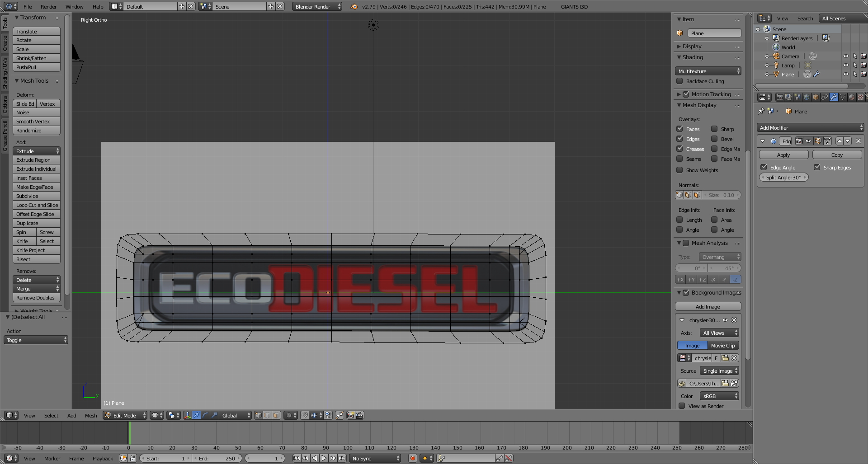The image size is (868, 464).
Task: Open the Blender Render engine dropdown
Action: [x=317, y=6]
